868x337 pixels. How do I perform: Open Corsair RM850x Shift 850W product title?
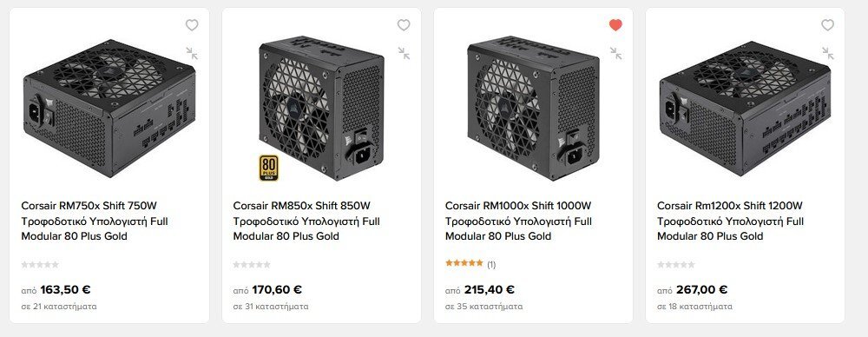tap(306, 221)
